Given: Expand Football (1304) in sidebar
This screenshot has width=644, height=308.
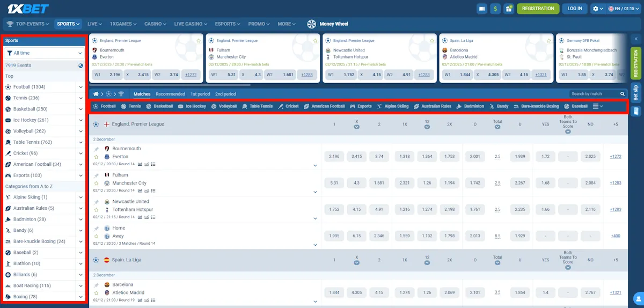Looking at the screenshot, I should (80, 87).
